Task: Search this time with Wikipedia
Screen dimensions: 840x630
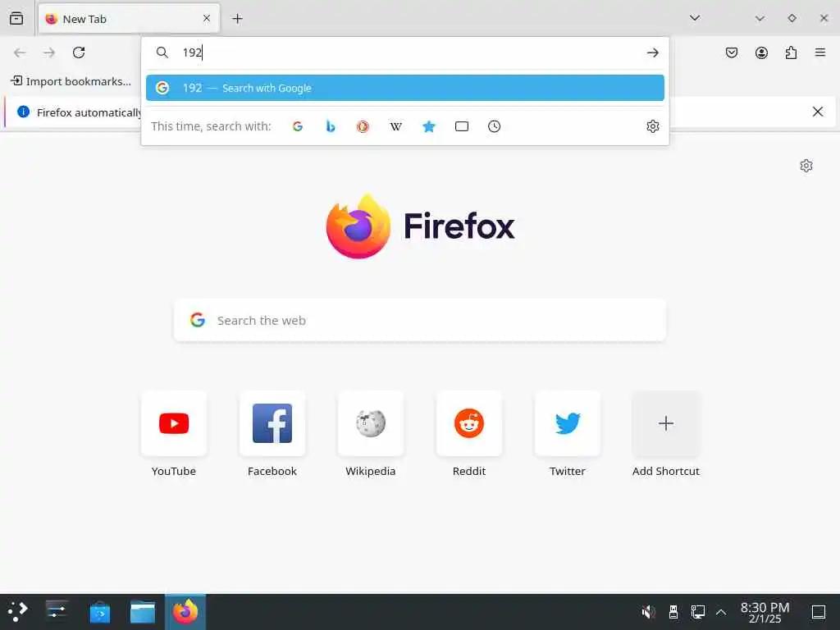Action: (396, 126)
